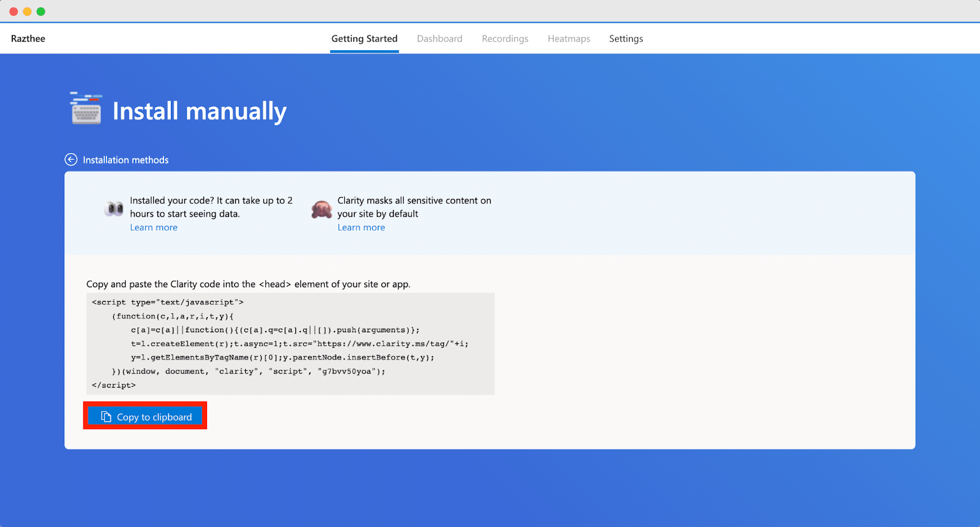
Task: Click the keyboard icon beside Install manually
Action: coord(86,109)
